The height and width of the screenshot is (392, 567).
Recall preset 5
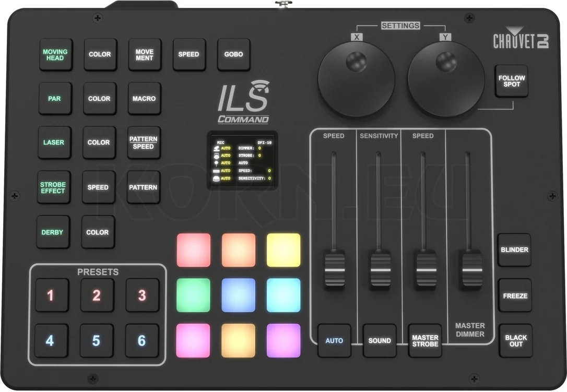pyautogui.click(x=96, y=340)
